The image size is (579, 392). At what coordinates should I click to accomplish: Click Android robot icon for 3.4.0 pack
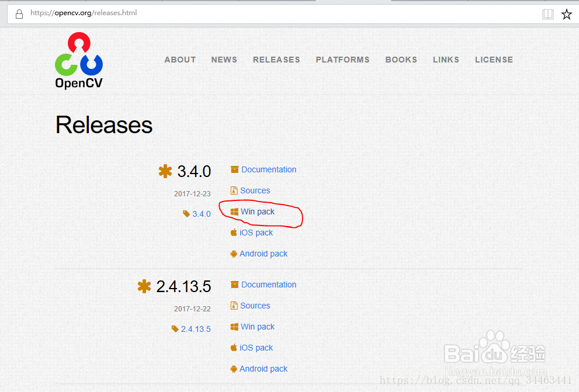[x=234, y=254]
